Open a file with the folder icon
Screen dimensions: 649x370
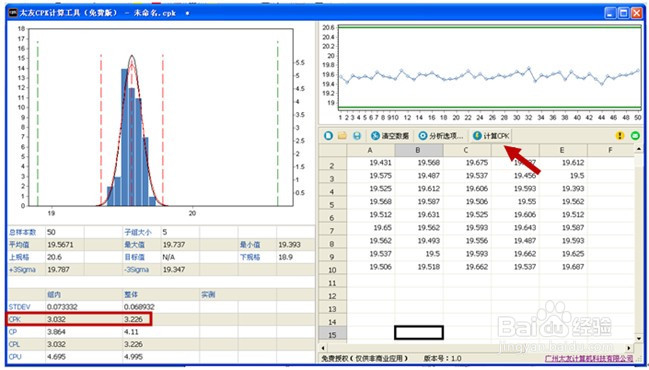pyautogui.click(x=342, y=135)
